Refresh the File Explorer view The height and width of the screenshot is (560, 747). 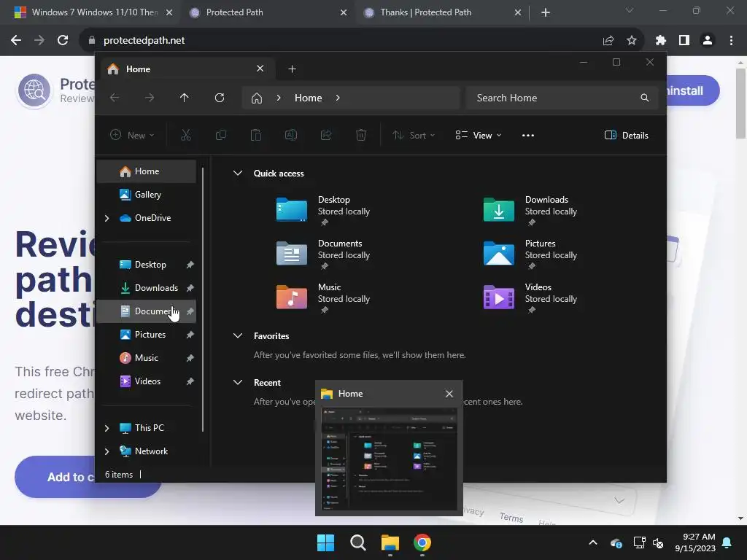click(x=220, y=98)
